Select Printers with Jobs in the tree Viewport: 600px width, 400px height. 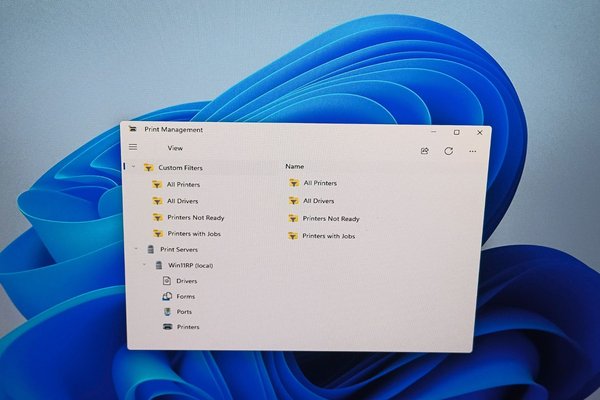click(x=194, y=233)
